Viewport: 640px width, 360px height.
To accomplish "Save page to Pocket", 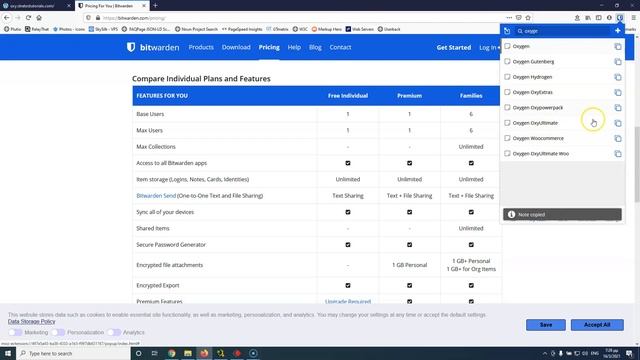I will 518,18.
